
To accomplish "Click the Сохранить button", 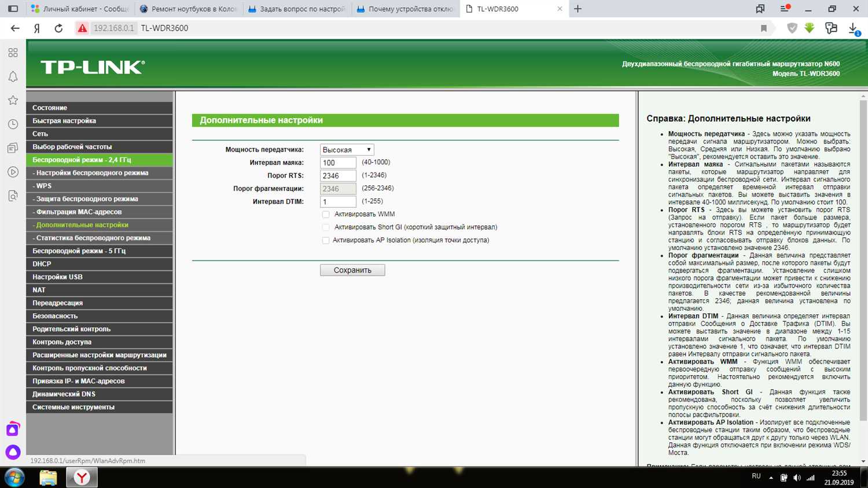I will [352, 270].
